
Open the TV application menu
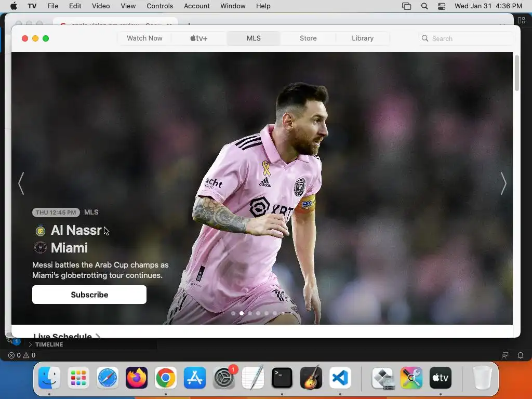point(32,6)
